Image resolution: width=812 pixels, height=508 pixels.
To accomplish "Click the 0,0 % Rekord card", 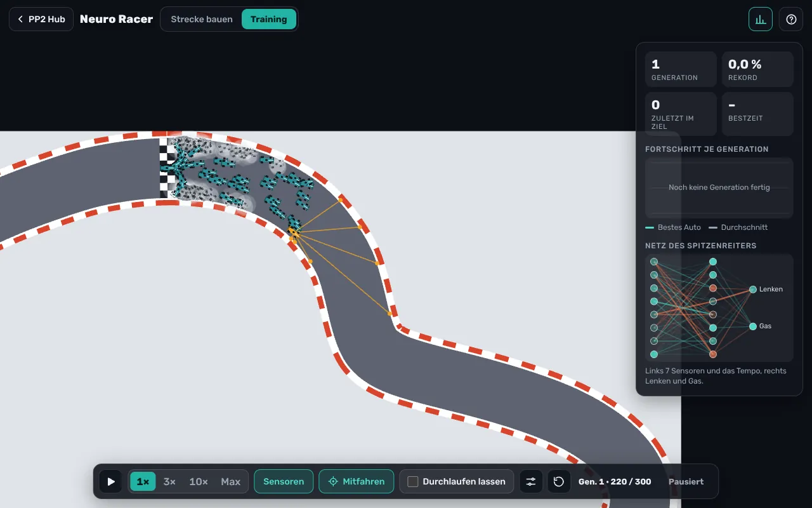I will (757, 69).
